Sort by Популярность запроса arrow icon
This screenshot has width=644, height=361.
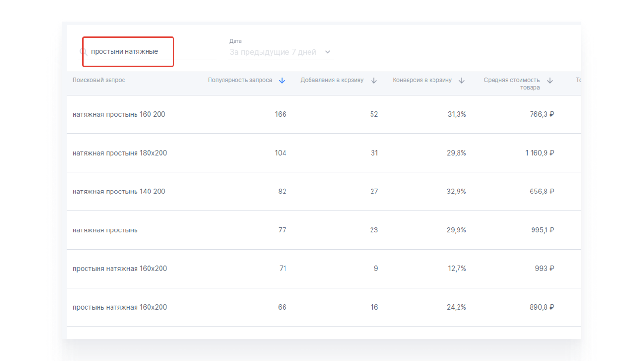(x=282, y=81)
